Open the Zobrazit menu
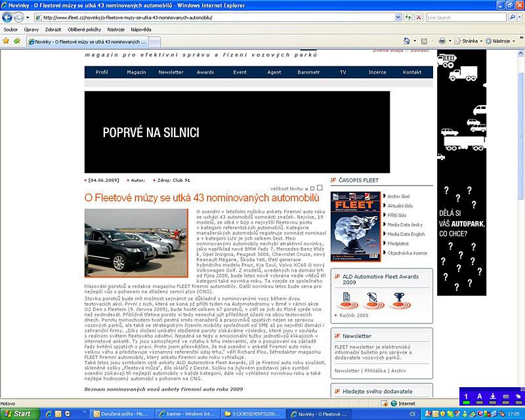 click(53, 30)
